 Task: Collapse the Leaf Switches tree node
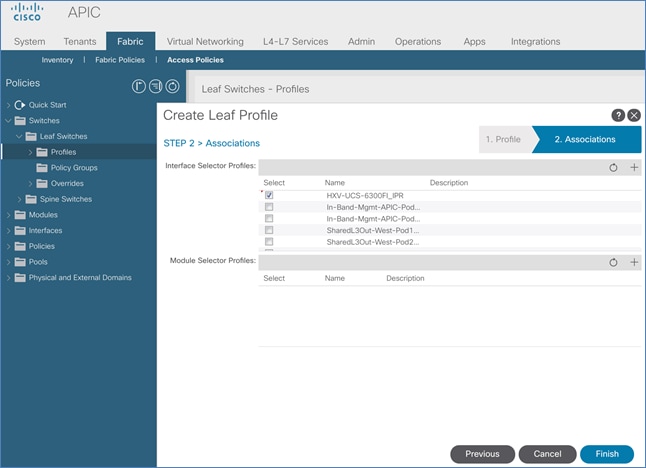[19, 136]
